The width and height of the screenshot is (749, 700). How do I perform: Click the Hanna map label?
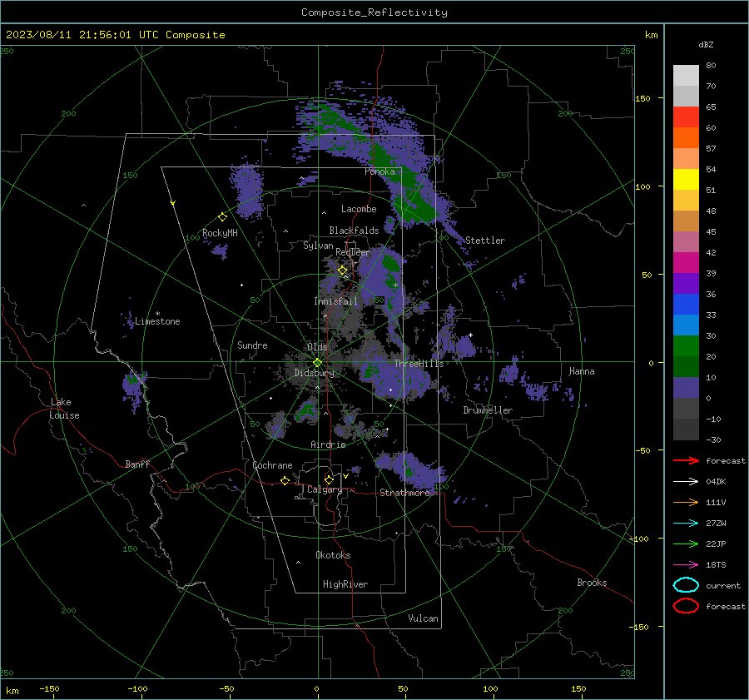pyautogui.click(x=582, y=371)
